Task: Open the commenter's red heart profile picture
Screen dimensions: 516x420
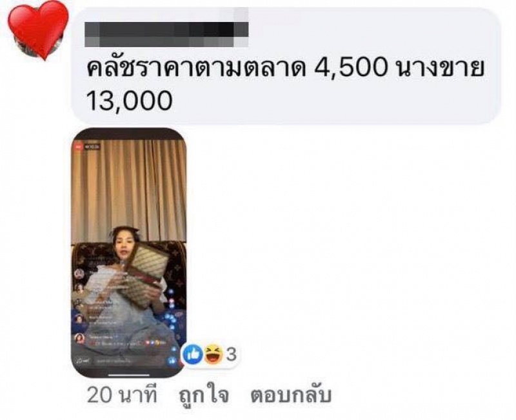Action: point(37,30)
